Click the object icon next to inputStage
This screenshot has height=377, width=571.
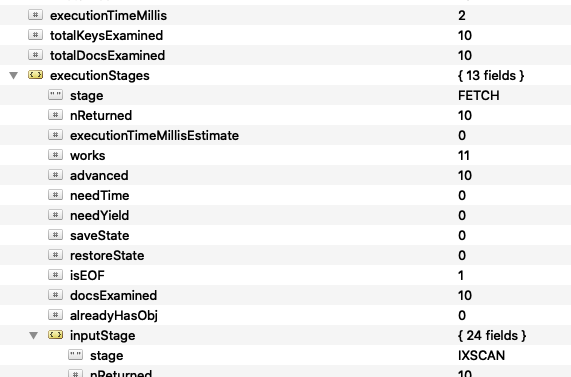[55, 335]
